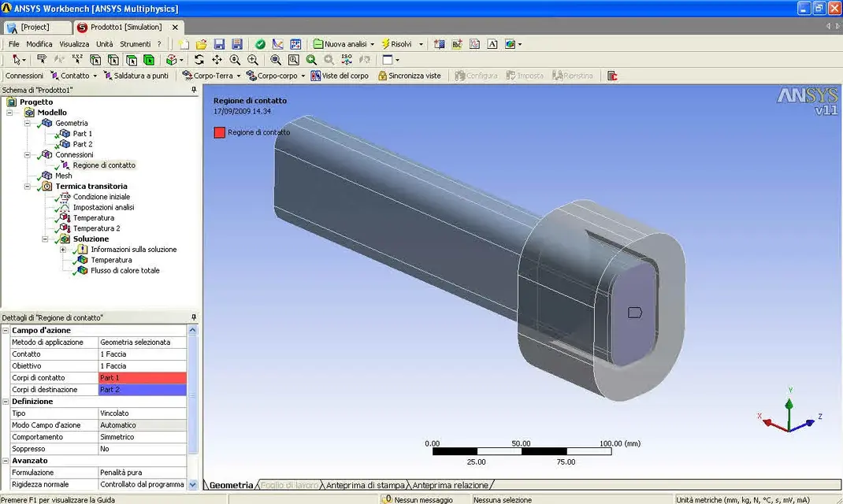Click the label select cursor icon
Screen dimensions: 843x504
[x=42, y=60]
